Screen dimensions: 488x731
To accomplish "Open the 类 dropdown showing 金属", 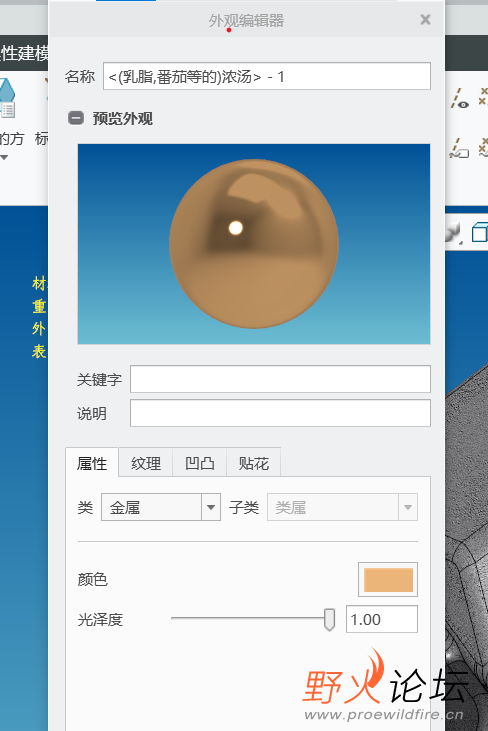I will (x=161, y=507).
